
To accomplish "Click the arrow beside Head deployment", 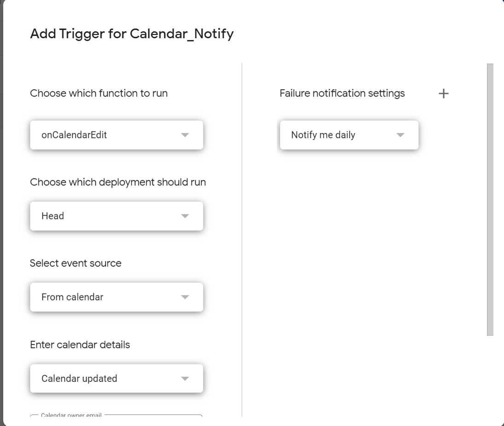I will 185,216.
